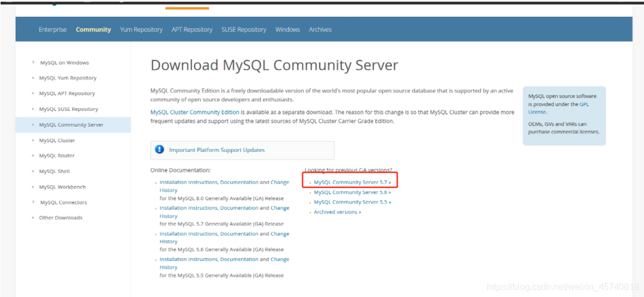Open Installation Instructions for MySQL 5.5 release
The image size is (644, 297).
189,259
